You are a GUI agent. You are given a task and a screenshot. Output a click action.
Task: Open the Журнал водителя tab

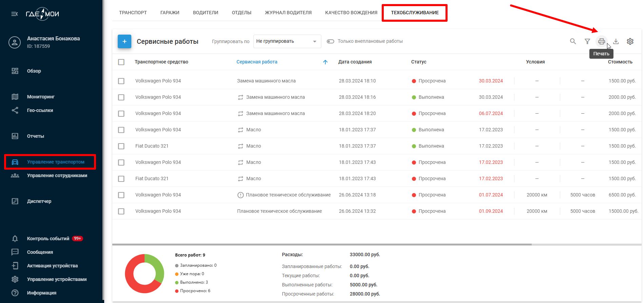[288, 13]
